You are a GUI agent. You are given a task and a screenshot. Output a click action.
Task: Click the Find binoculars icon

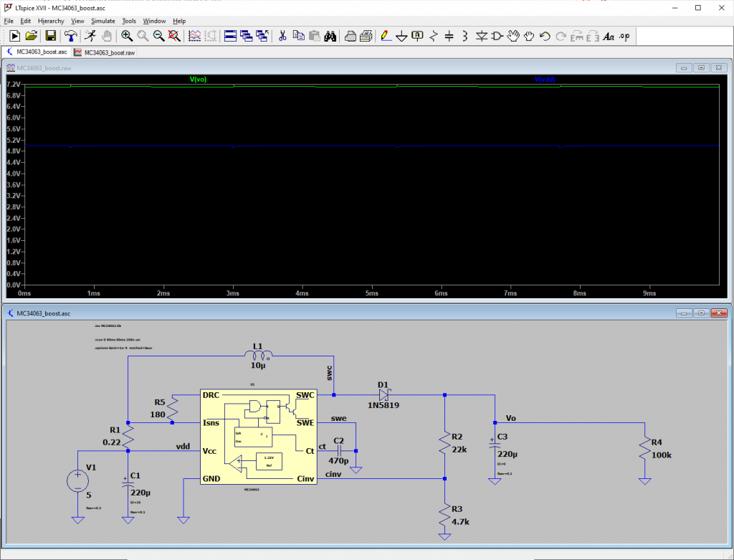coord(330,36)
